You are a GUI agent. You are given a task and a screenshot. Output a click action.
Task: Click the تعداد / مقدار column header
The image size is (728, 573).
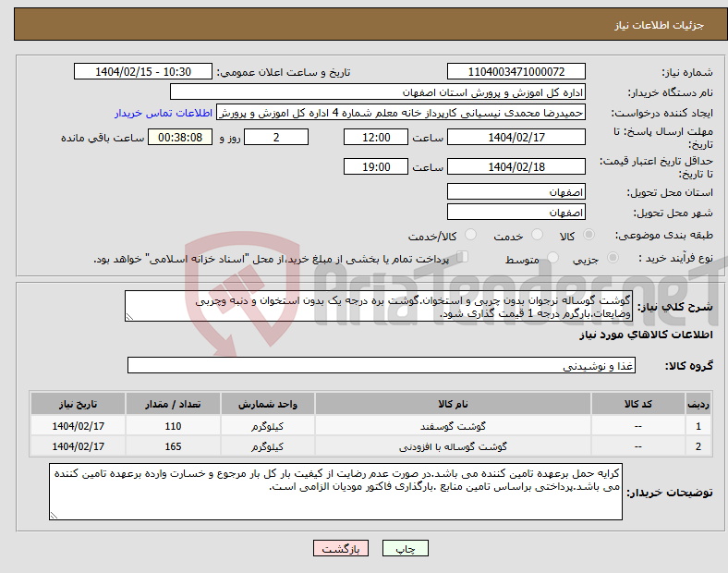pyautogui.click(x=173, y=404)
